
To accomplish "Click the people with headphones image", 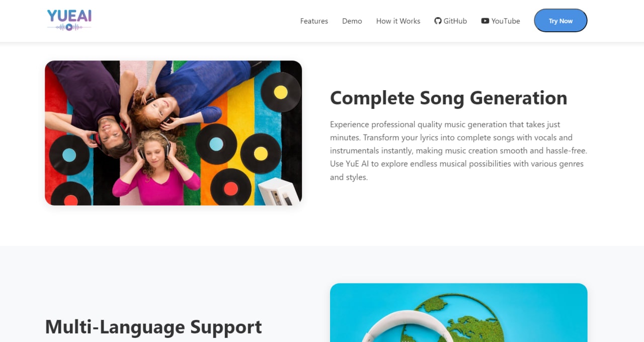I will [174, 133].
